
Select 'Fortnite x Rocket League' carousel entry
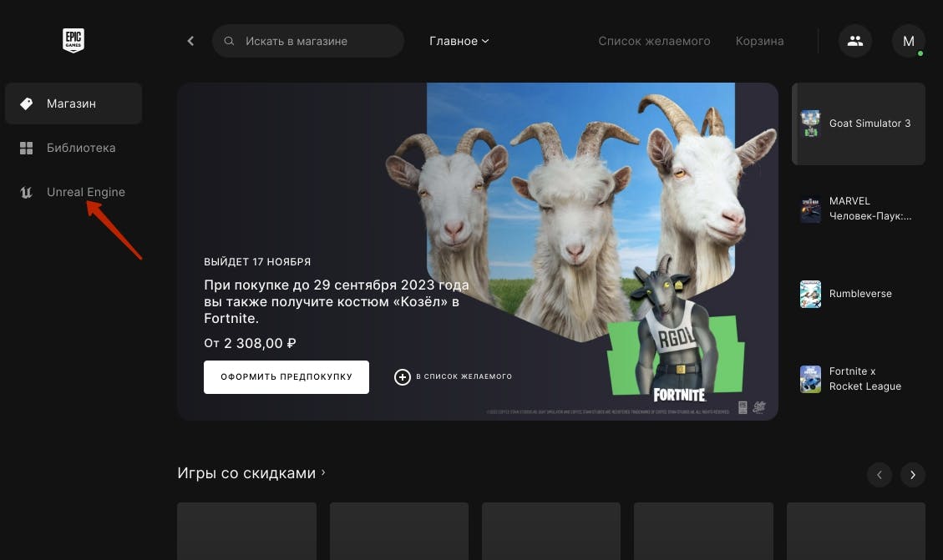tap(858, 379)
